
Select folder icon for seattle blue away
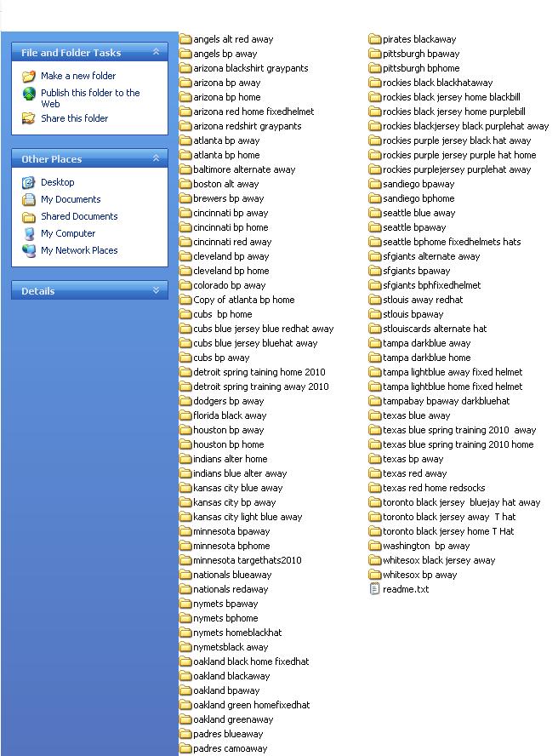[x=375, y=213]
